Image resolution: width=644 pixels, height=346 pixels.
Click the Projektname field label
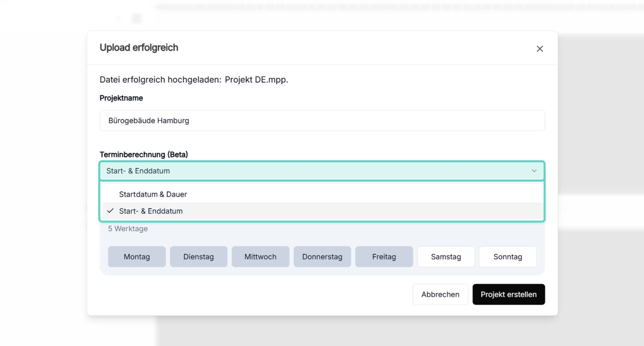pyautogui.click(x=121, y=98)
